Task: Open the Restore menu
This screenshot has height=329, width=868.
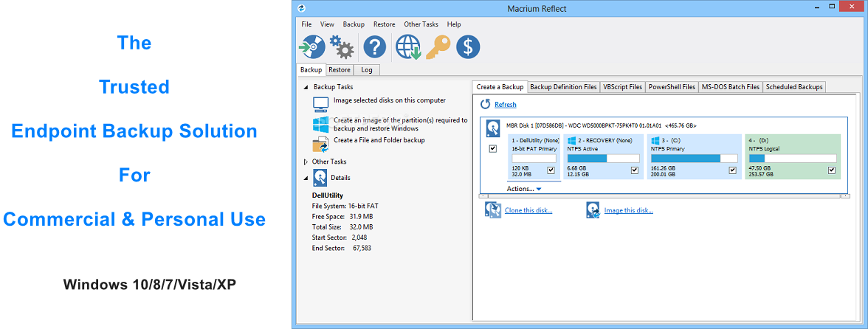Action: tap(384, 24)
